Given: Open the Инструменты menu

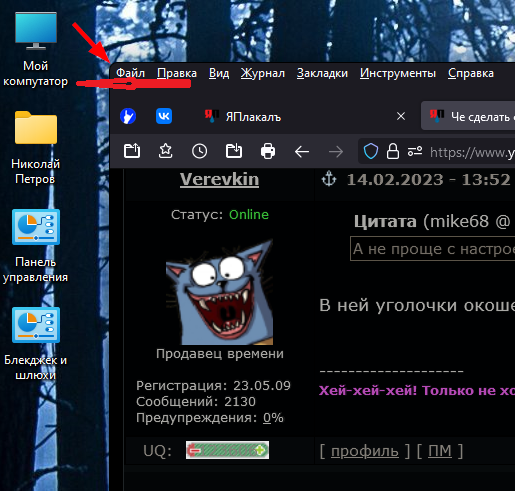Looking at the screenshot, I should pyautogui.click(x=398, y=73).
